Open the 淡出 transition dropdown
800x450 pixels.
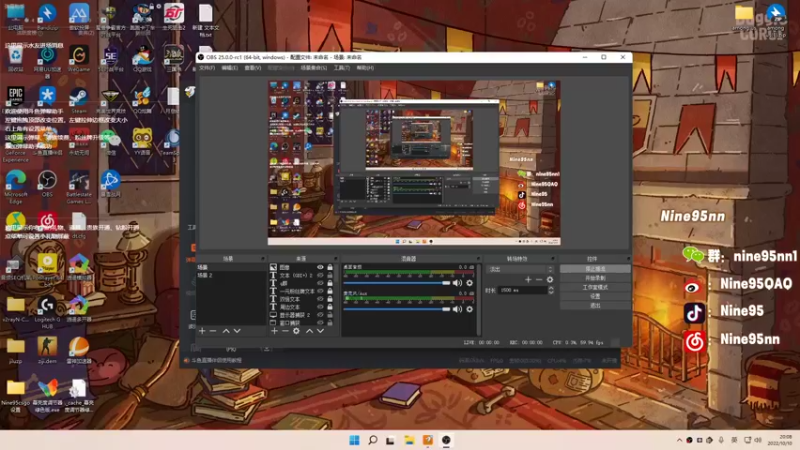520,269
